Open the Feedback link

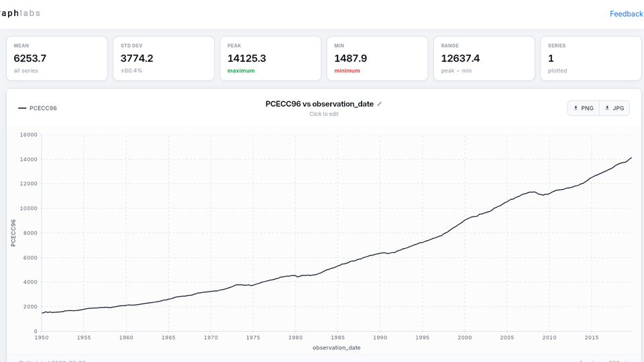626,13
